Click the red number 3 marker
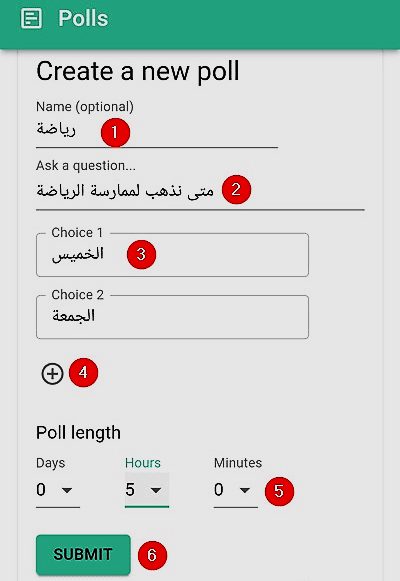This screenshot has height=581, width=400. 141,254
